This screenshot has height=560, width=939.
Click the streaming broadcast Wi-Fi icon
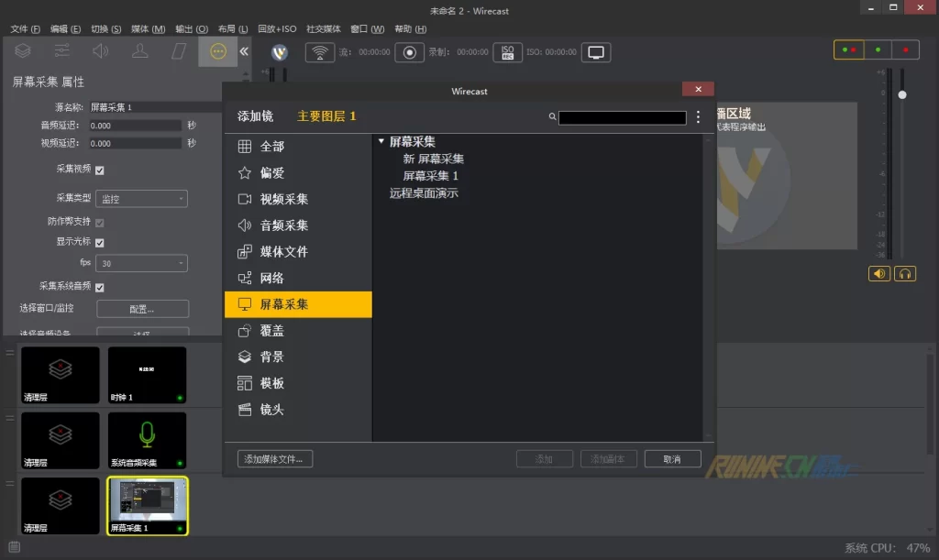[319, 52]
